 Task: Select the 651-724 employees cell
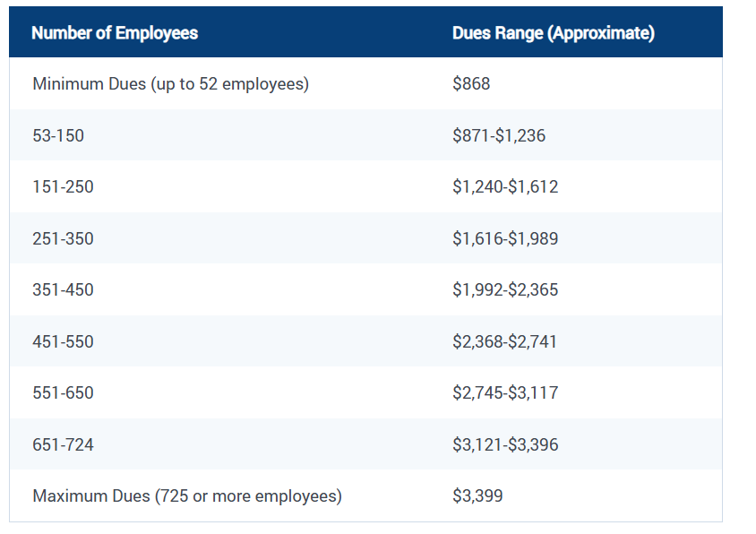coord(63,445)
